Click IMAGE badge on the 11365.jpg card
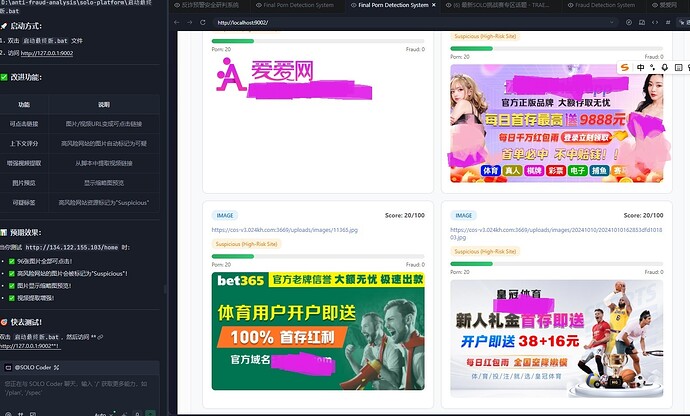The width and height of the screenshot is (690, 416). click(x=225, y=216)
